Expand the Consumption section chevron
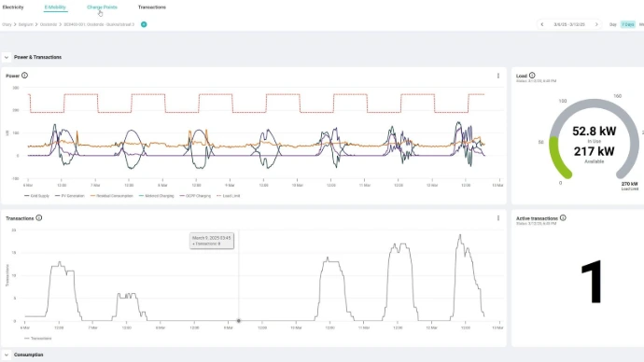Screen dimensions: 644x362 tap(7, 355)
